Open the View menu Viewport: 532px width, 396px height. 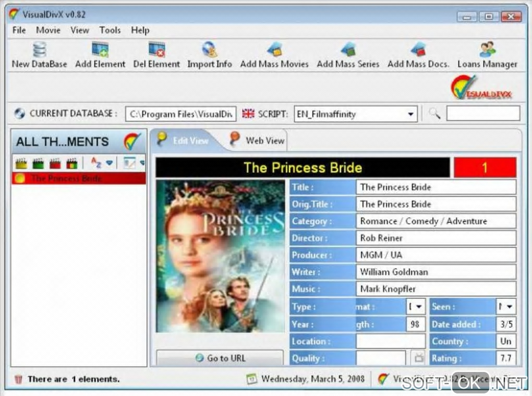(80, 30)
